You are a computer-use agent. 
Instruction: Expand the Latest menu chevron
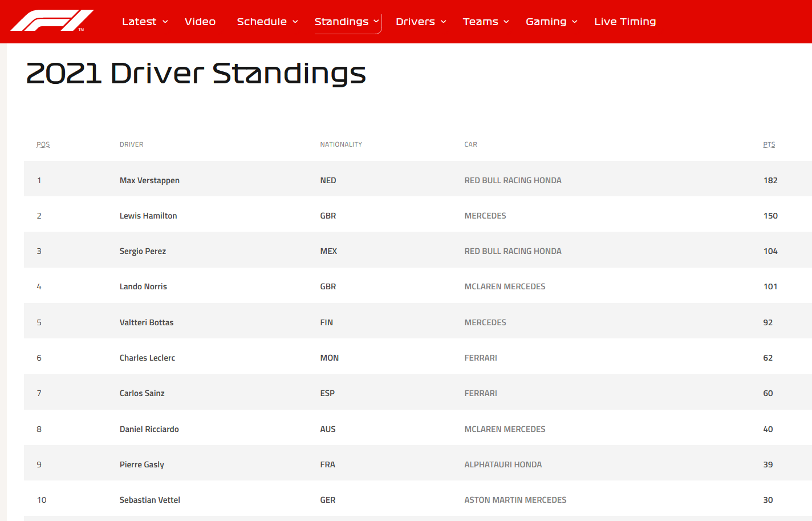coord(165,22)
